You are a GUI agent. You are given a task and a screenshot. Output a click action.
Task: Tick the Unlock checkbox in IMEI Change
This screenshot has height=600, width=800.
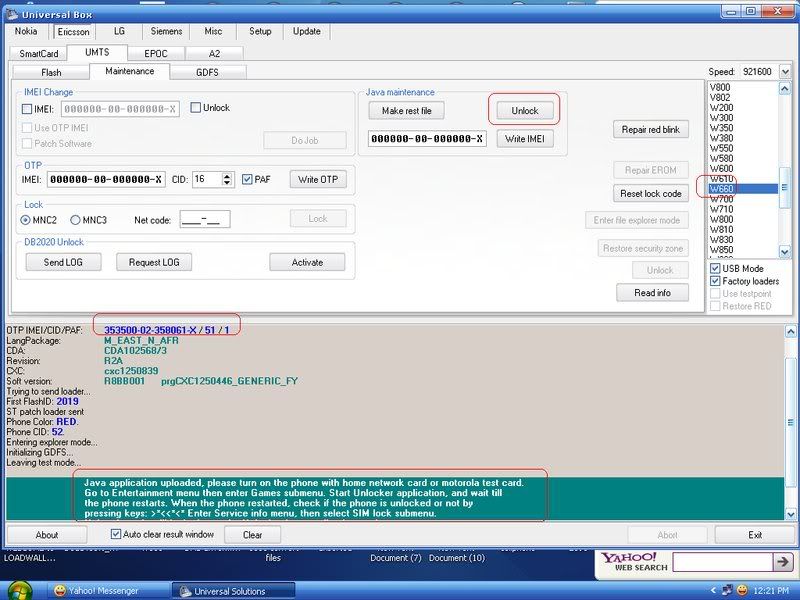[x=195, y=108]
